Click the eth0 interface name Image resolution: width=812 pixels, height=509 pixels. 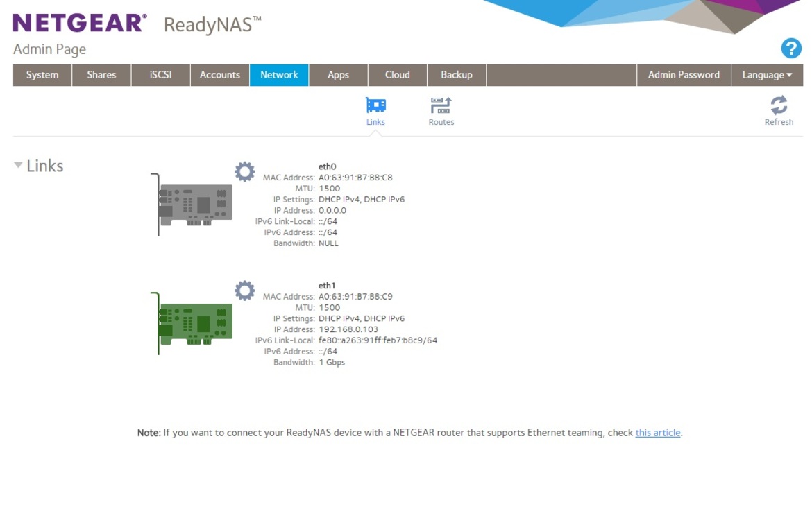328,166
